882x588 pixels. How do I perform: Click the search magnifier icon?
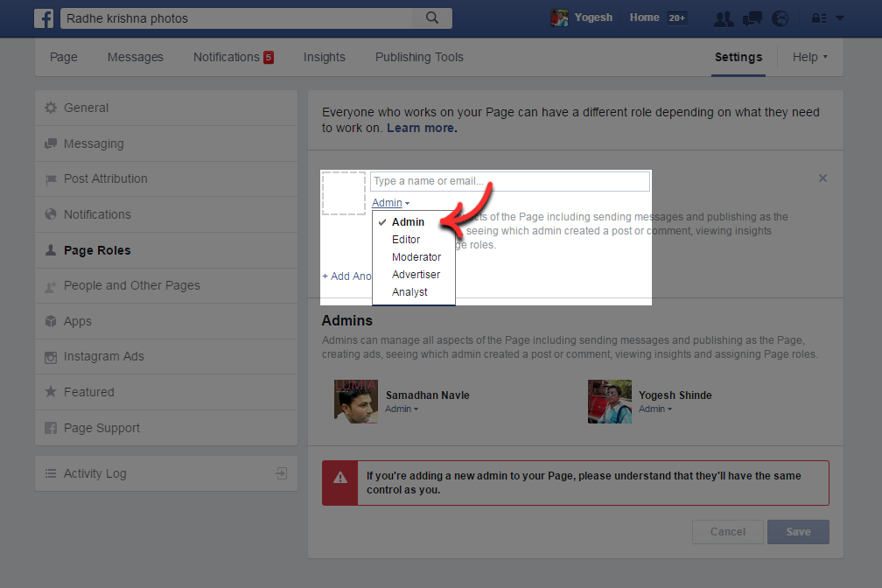coord(432,18)
